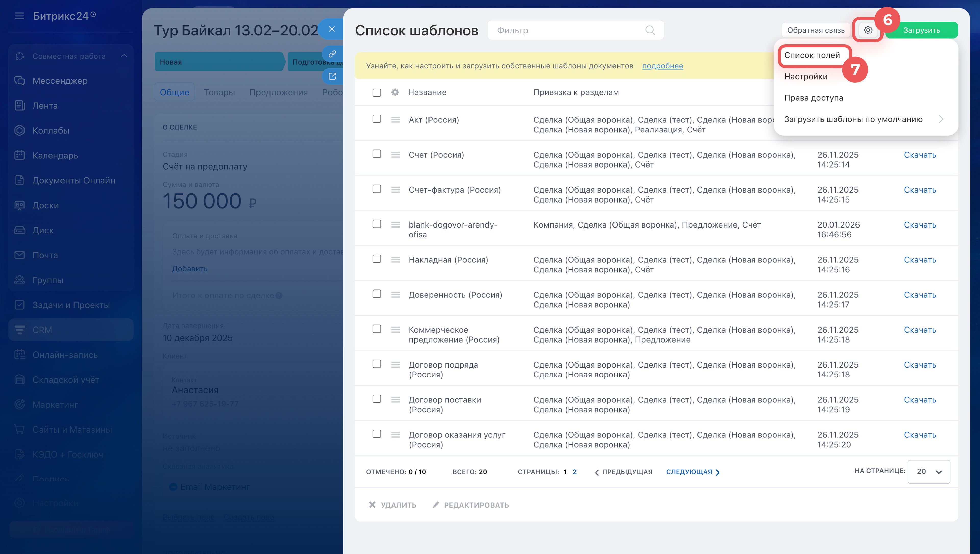Open Мессенджер from the left sidebar

coord(60,81)
